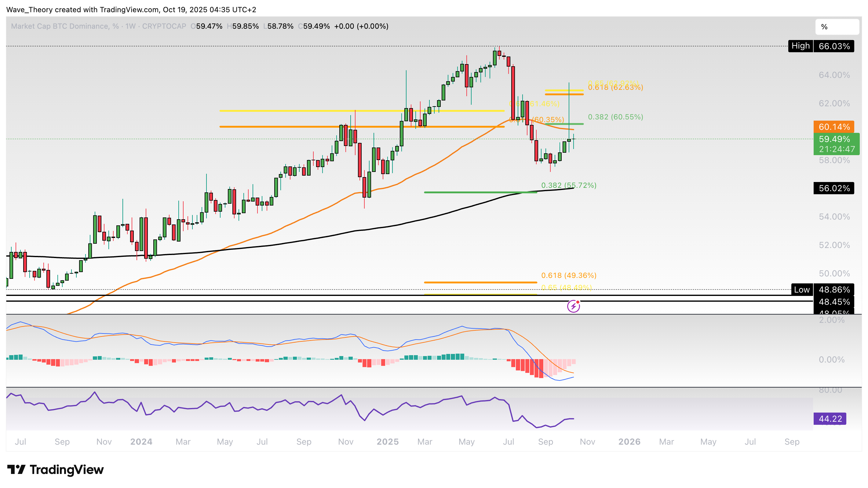Click the 2025 label on time axis

tap(388, 442)
